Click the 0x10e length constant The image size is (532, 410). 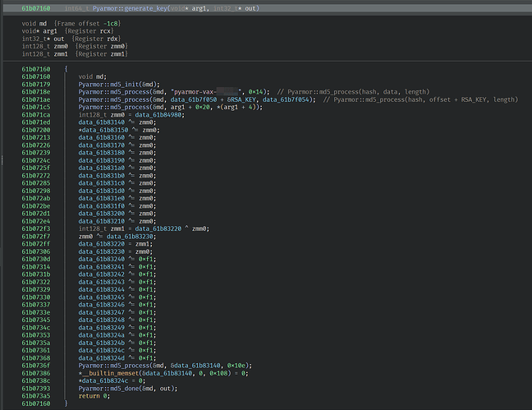tap(236, 366)
